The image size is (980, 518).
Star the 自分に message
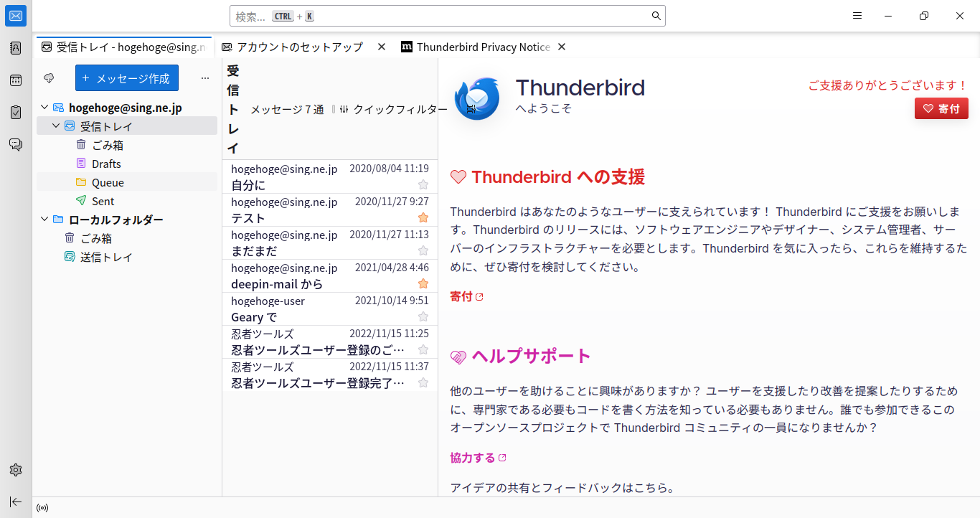(423, 185)
